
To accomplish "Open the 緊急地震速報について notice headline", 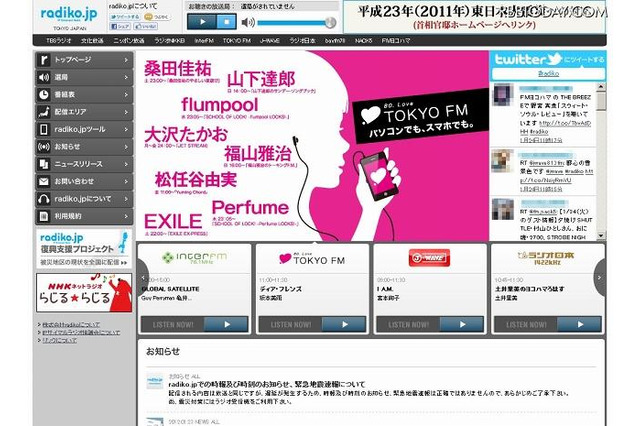I will pyautogui.click(x=267, y=384).
